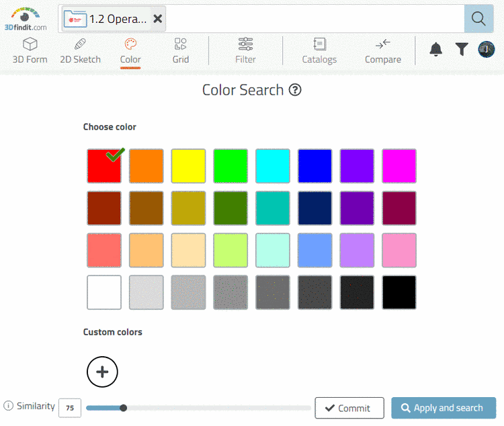The image size is (504, 426).
Task: Click the funnel filter icon
Action: (462, 49)
